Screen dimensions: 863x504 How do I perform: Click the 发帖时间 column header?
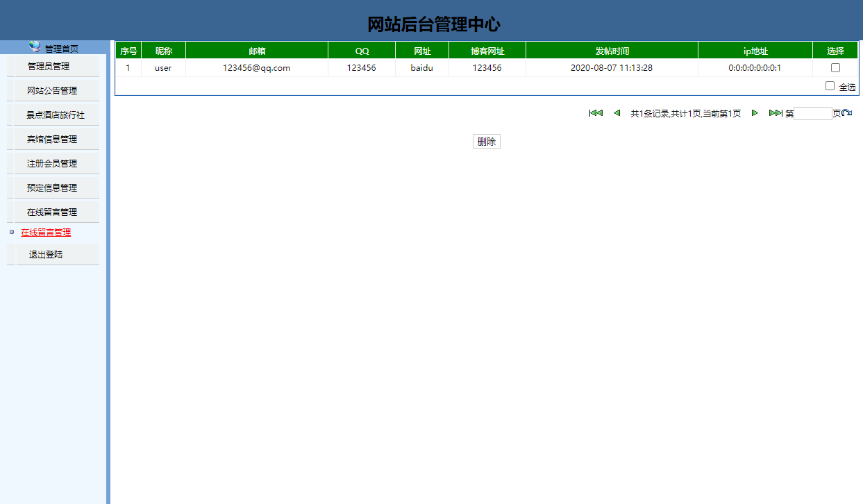612,49
